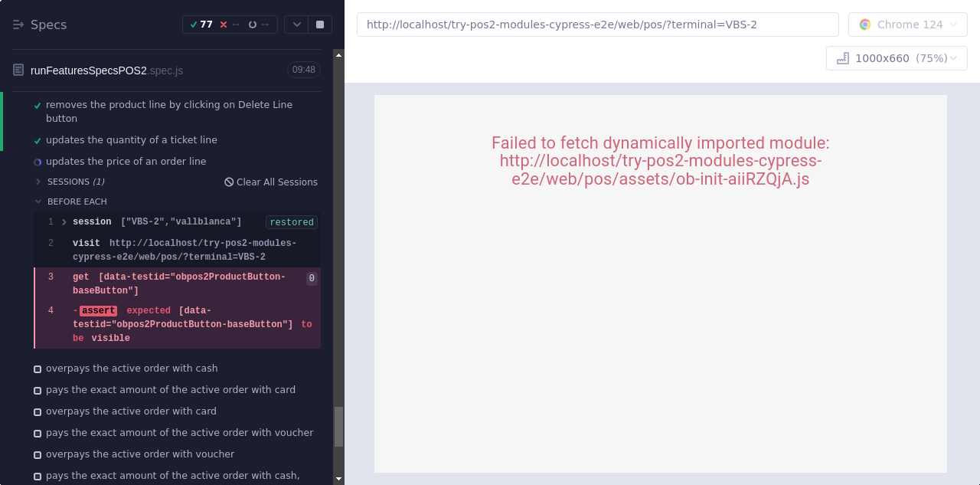Image resolution: width=980 pixels, height=485 pixels.
Task: Click the pending tests spinner icon
Action: 253,25
